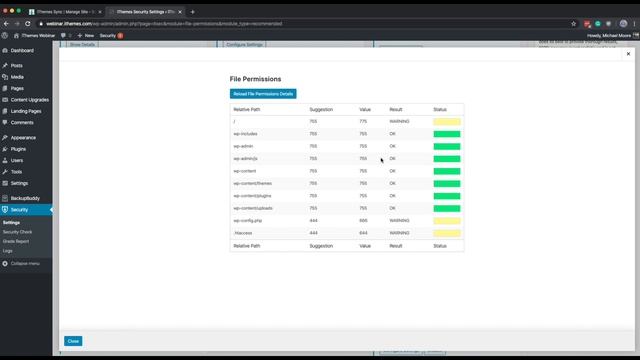Open Landing Pages menu item
Viewport: 640px width, 360px height.
(26, 111)
